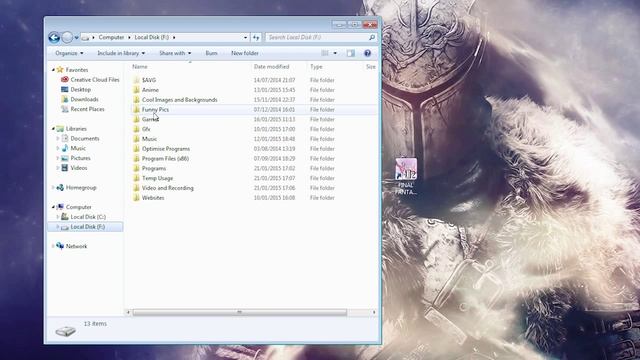Select the Gfx folder icon
This screenshot has width=640, height=360.
click(136, 129)
